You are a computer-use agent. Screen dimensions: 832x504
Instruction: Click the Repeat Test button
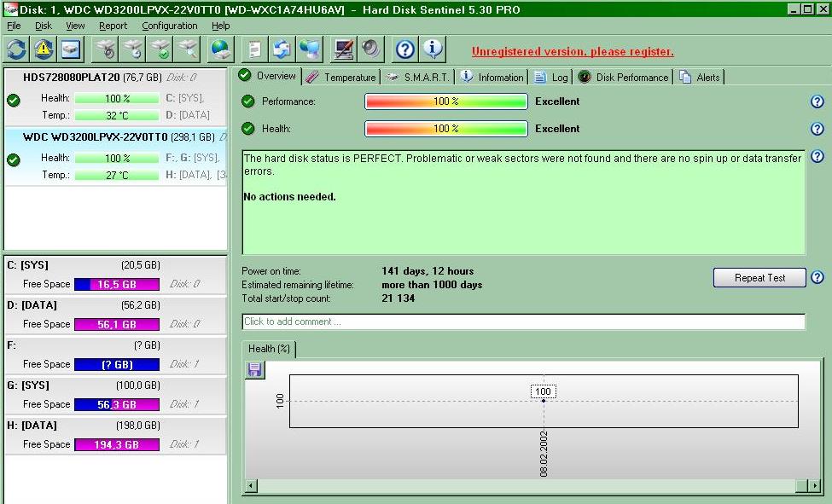coord(759,277)
